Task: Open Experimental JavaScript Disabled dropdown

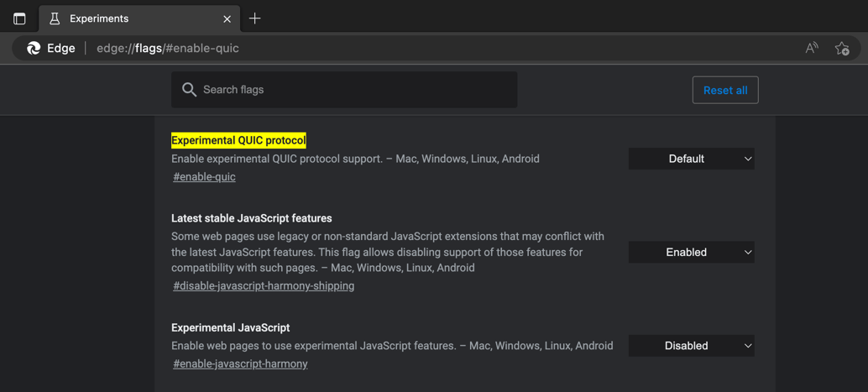Action: pos(692,346)
